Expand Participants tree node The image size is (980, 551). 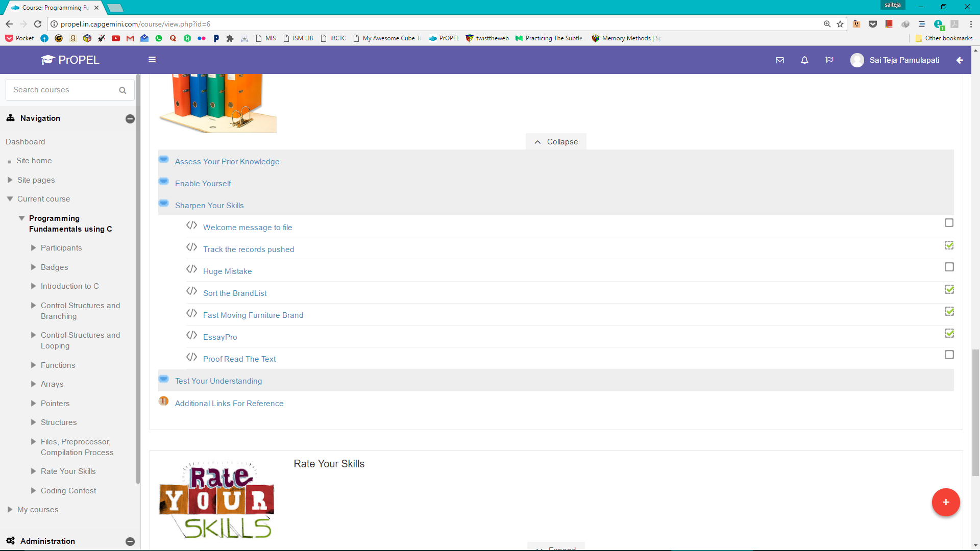[x=34, y=248]
